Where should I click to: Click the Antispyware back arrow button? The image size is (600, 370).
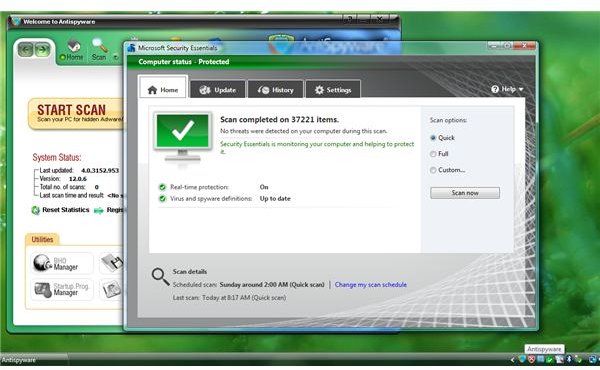tap(26, 50)
